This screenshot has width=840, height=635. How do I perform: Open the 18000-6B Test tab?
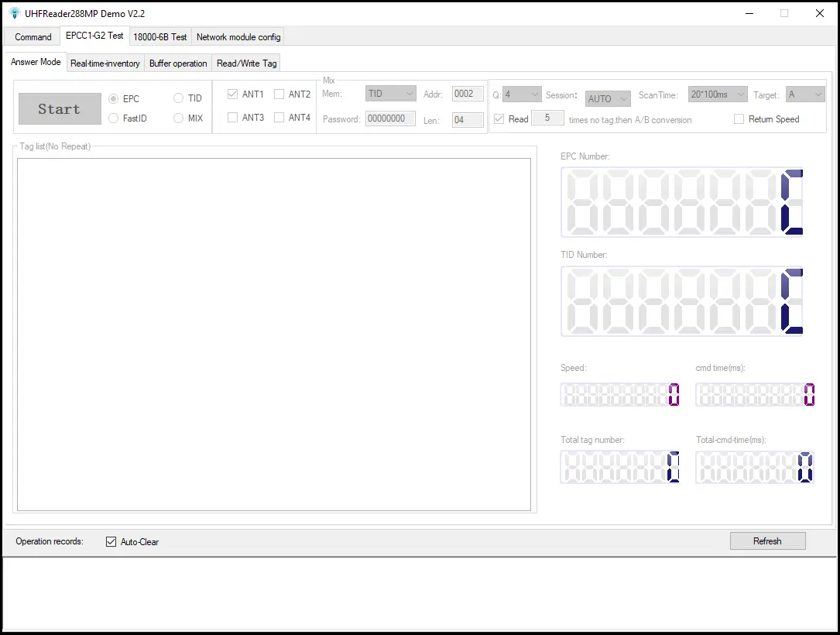159,37
